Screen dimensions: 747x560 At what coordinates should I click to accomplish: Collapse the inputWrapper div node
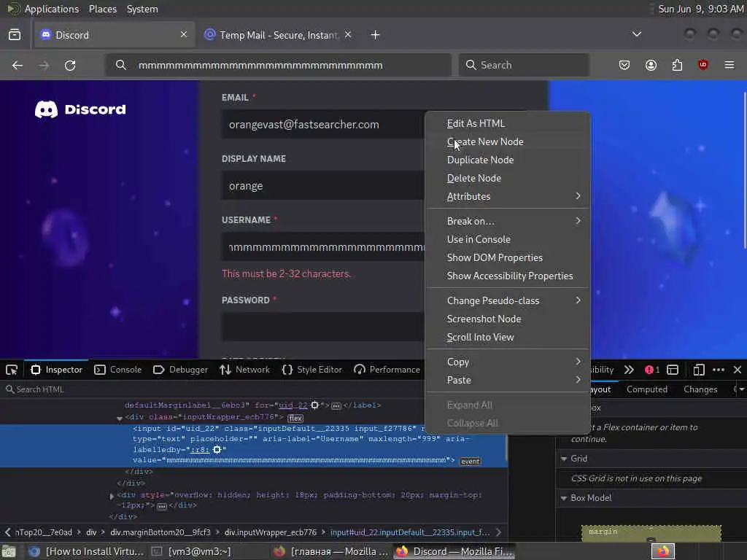click(120, 418)
